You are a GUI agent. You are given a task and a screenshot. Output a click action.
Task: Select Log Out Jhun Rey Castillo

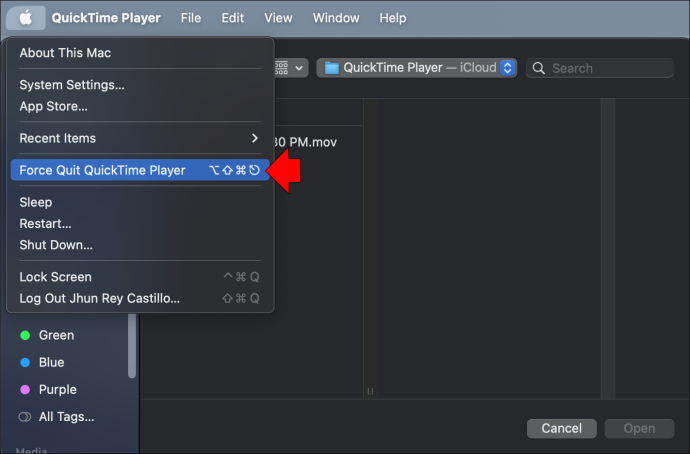pyautogui.click(x=140, y=298)
